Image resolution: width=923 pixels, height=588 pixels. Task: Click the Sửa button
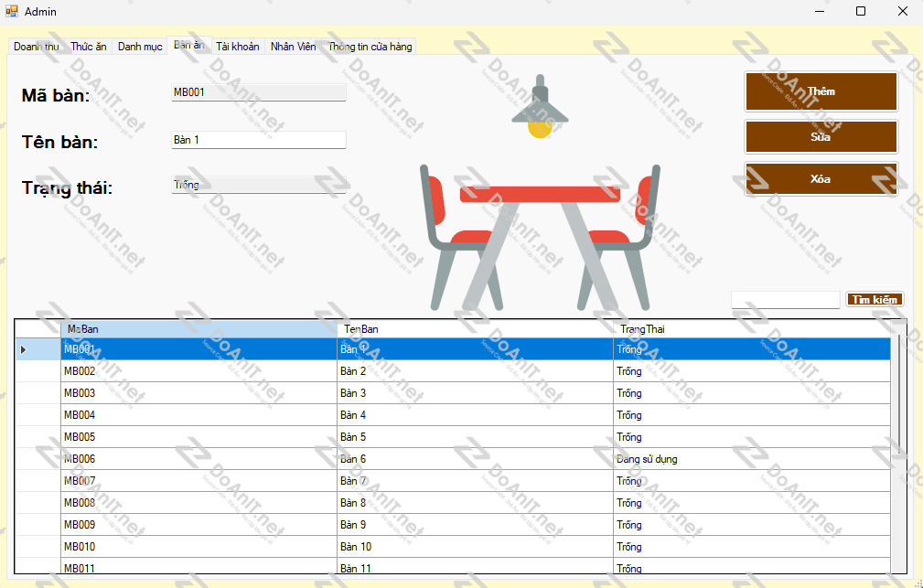(821, 136)
